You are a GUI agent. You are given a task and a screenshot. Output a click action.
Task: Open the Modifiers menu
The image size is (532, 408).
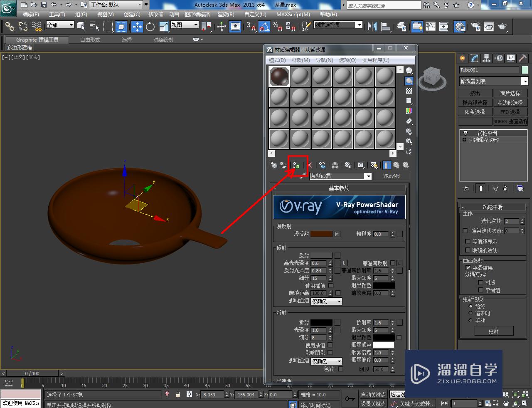tap(156, 14)
